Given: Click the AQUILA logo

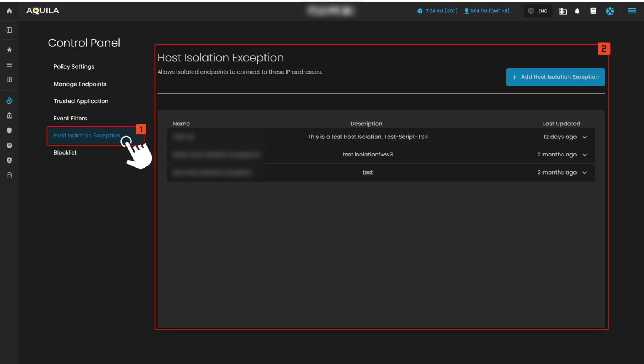Looking at the screenshot, I should pyautogui.click(x=43, y=11).
